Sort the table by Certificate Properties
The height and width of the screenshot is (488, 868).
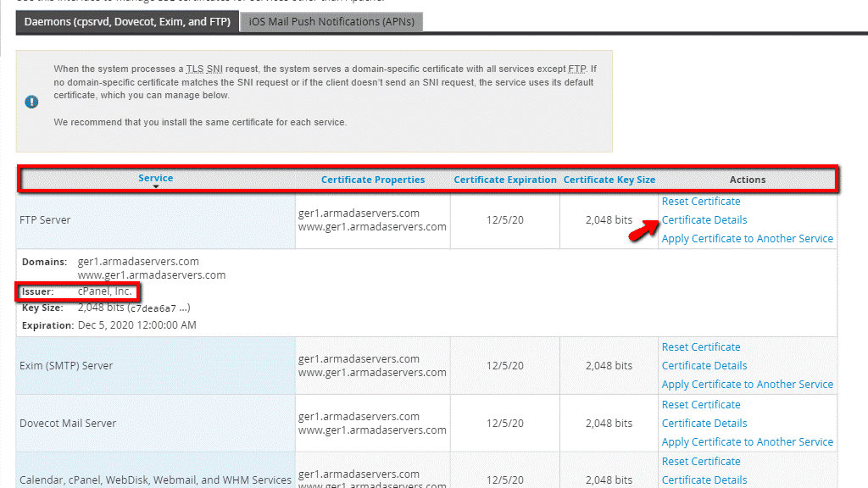373,179
